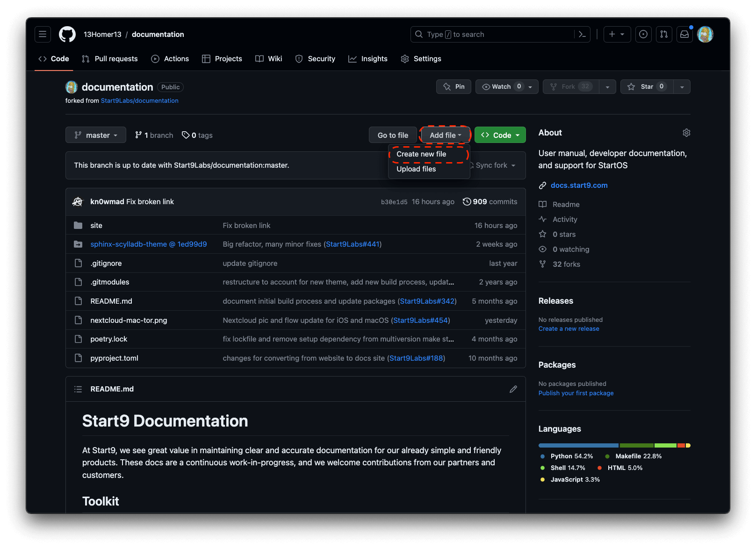Select Create new file menu option

(421, 154)
